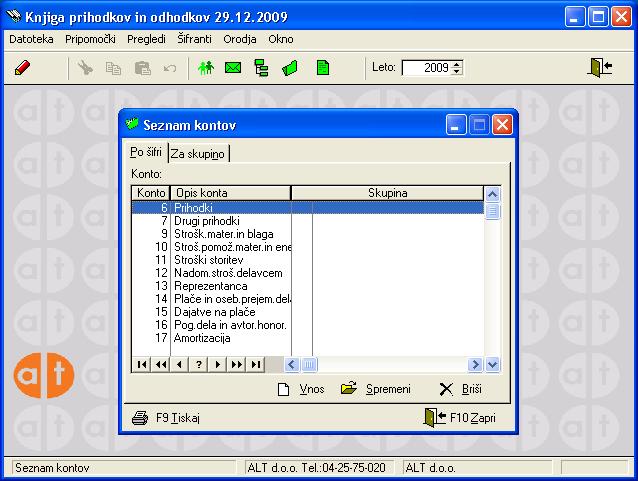Open the Šifranti menu
The width and height of the screenshot is (638, 481).
194,39
